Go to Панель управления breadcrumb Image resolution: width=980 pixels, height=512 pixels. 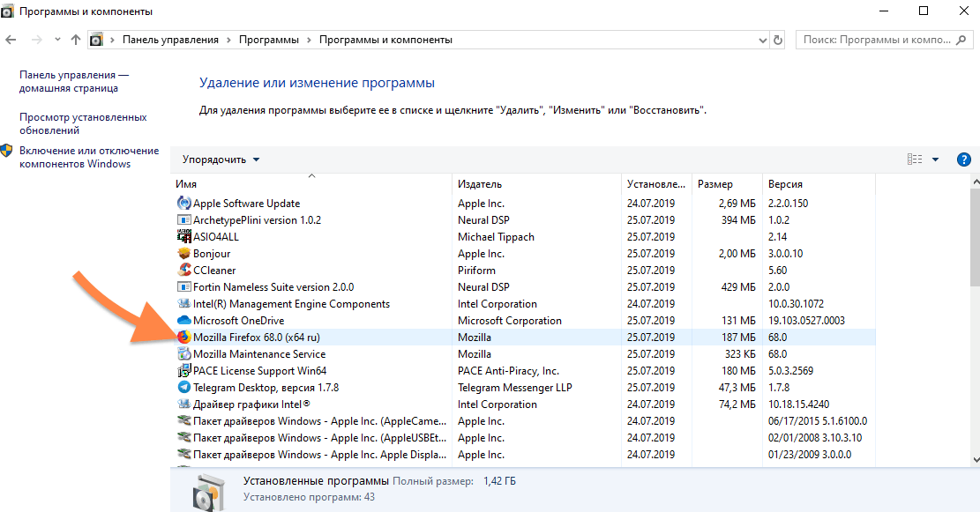coord(170,40)
